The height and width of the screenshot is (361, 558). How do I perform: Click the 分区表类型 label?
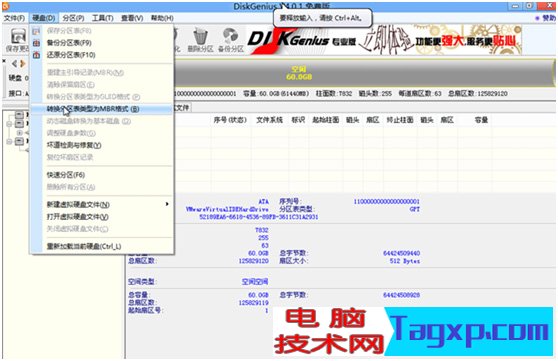pyautogui.click(x=297, y=209)
